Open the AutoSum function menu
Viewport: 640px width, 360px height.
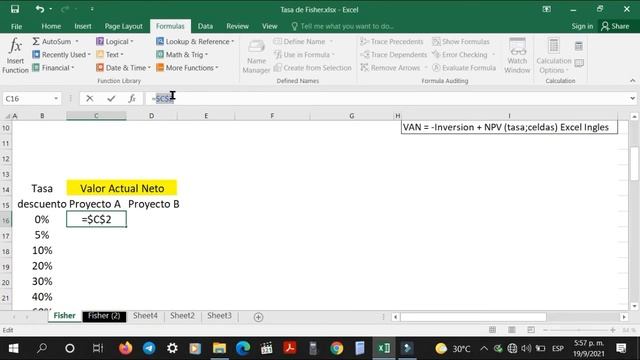coord(55,42)
